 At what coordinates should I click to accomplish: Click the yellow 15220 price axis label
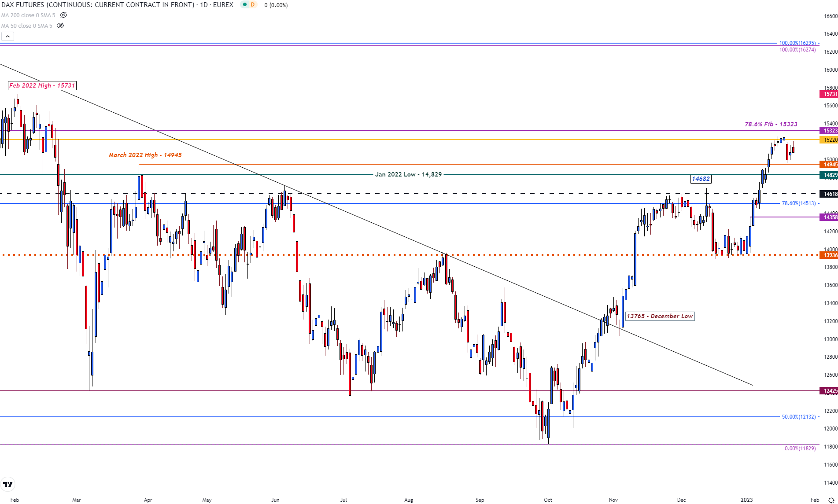point(829,140)
